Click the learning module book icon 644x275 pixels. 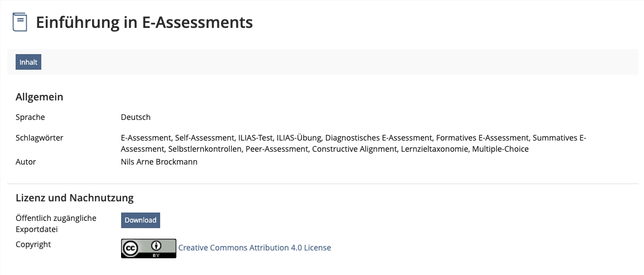(20, 22)
